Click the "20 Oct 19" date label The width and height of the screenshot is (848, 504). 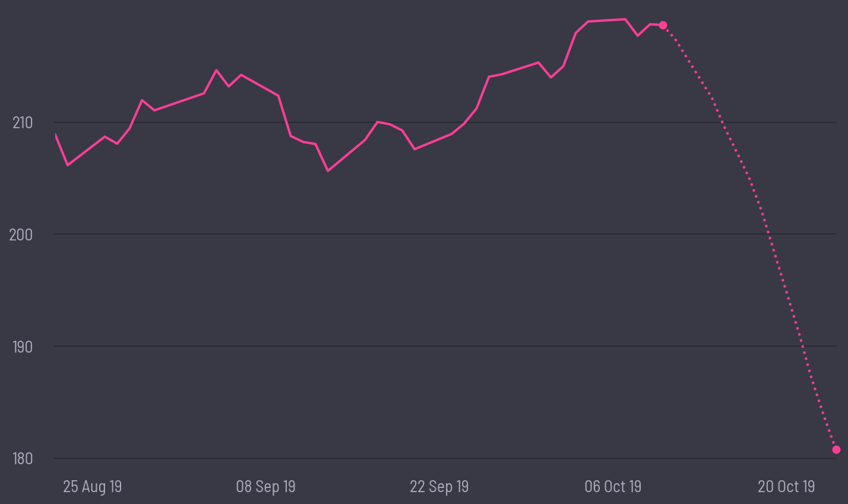[x=786, y=487]
